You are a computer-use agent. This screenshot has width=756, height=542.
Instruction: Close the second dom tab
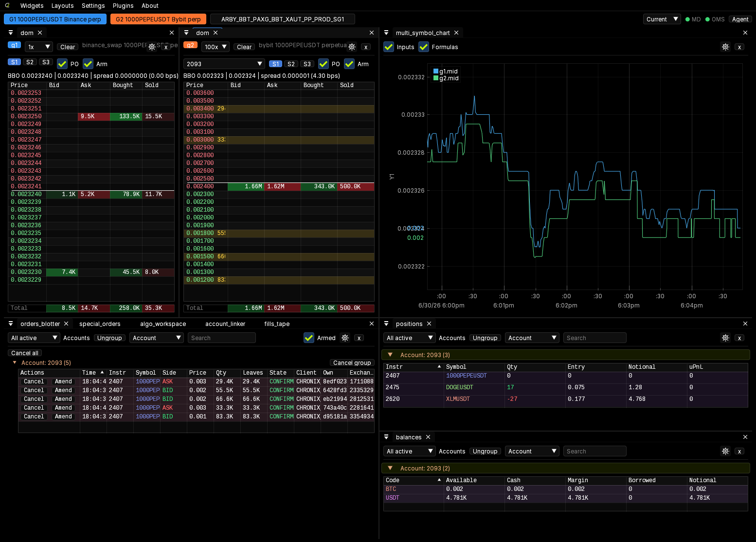[x=216, y=33]
